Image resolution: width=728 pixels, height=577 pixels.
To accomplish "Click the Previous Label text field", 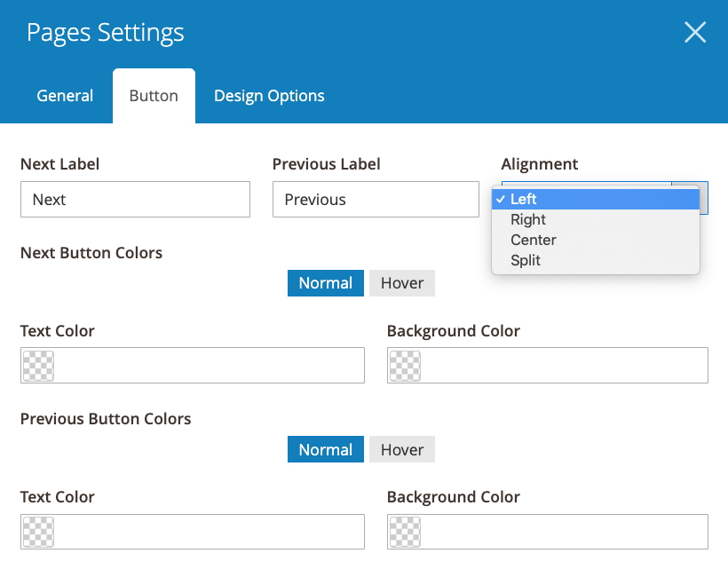I will point(375,199).
